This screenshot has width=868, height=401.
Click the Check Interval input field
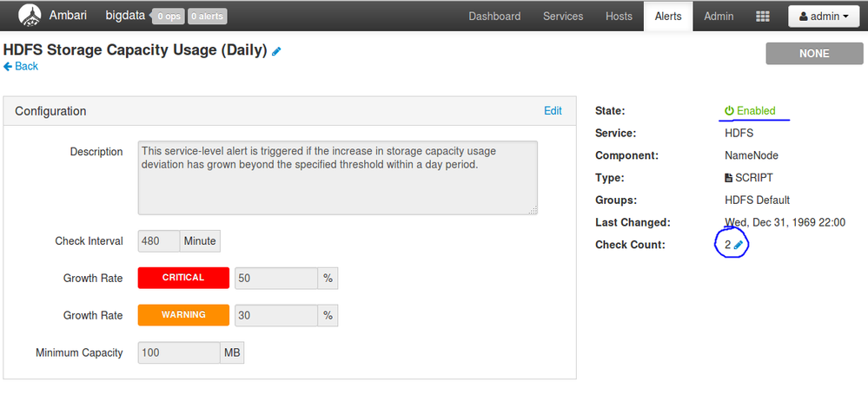[x=158, y=240]
